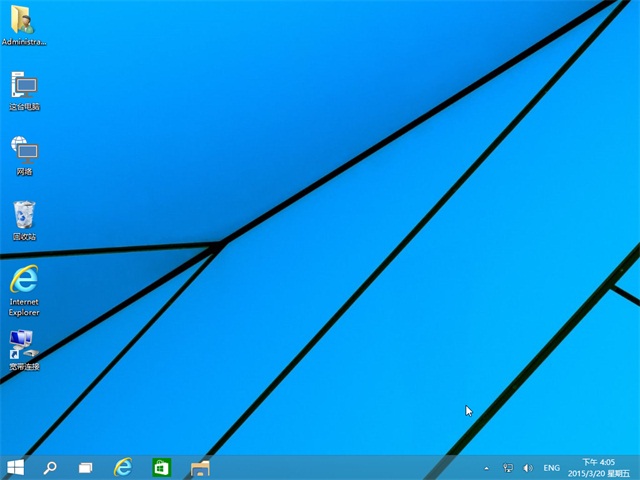Click the network status tray icon

[508, 468]
